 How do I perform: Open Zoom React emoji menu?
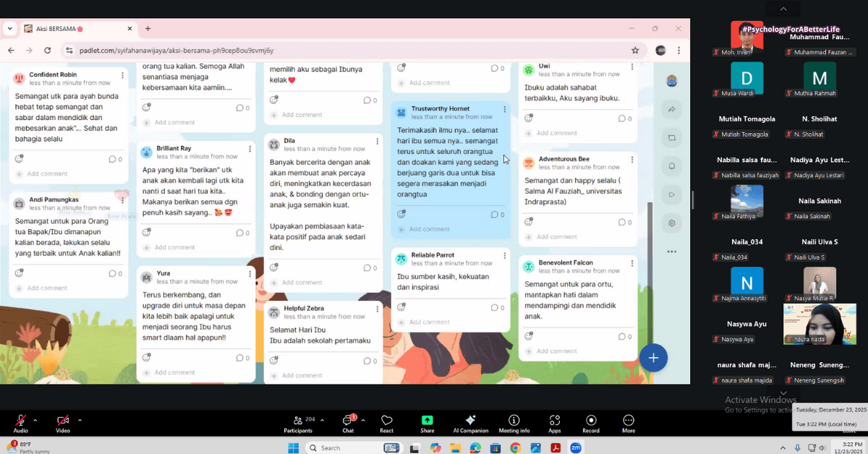coord(386,424)
